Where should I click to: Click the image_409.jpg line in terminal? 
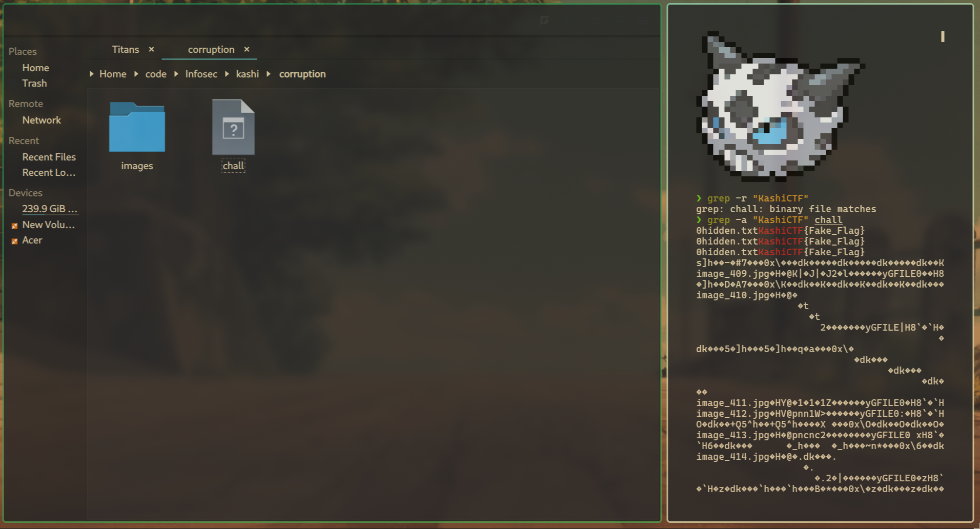pyautogui.click(x=820, y=274)
